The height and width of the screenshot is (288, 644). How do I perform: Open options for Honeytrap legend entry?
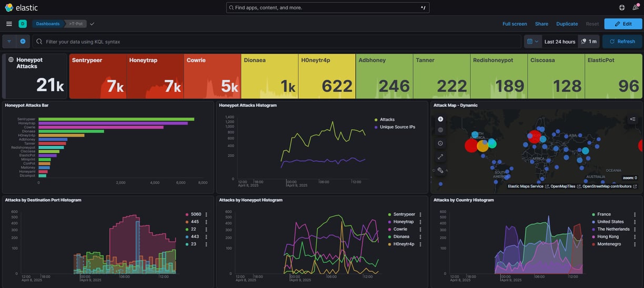coord(420,222)
